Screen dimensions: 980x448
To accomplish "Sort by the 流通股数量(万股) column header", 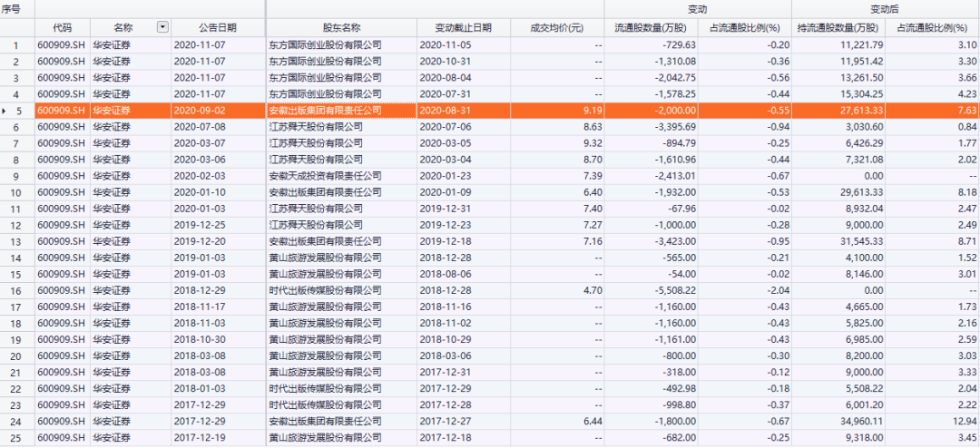I will [651, 27].
